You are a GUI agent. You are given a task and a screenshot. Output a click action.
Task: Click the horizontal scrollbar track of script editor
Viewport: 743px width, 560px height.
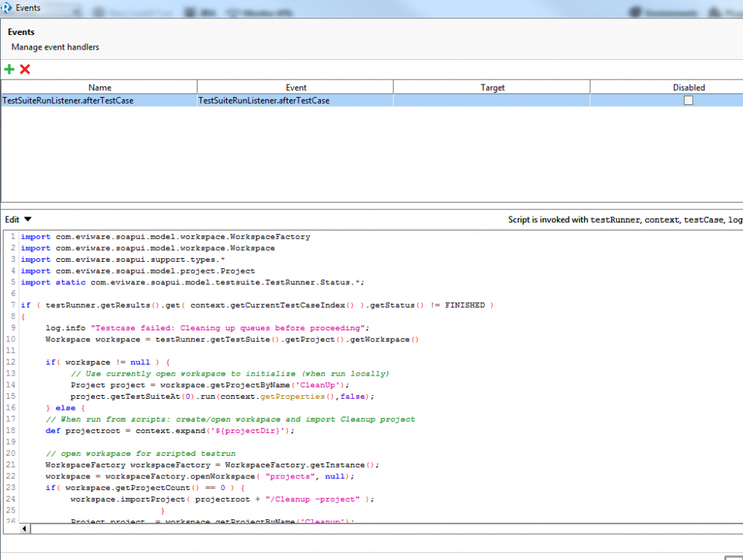click(x=386, y=528)
